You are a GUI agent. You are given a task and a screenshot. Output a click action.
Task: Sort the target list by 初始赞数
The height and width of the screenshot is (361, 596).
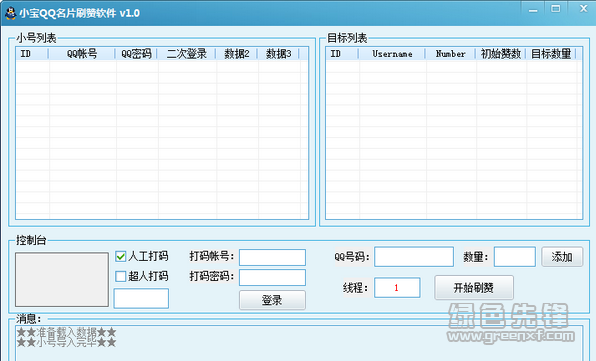pos(501,54)
